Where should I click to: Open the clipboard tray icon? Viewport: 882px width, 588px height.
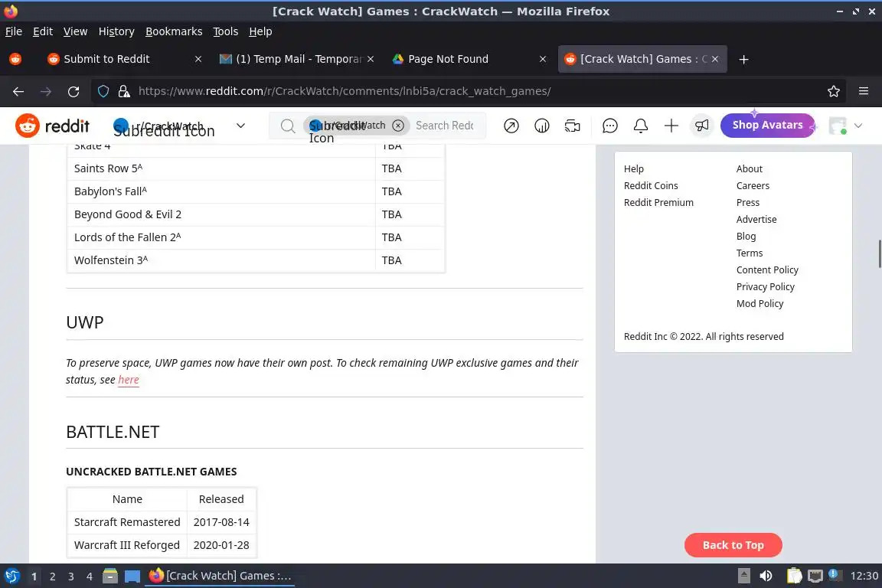click(x=794, y=576)
